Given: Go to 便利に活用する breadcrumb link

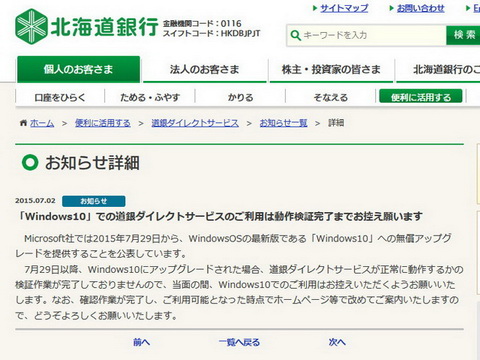Looking at the screenshot, I should (x=103, y=123).
